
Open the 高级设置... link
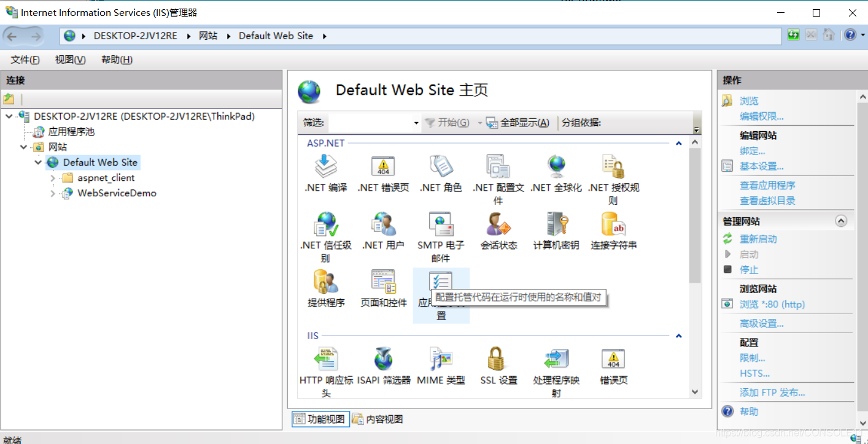click(x=762, y=323)
